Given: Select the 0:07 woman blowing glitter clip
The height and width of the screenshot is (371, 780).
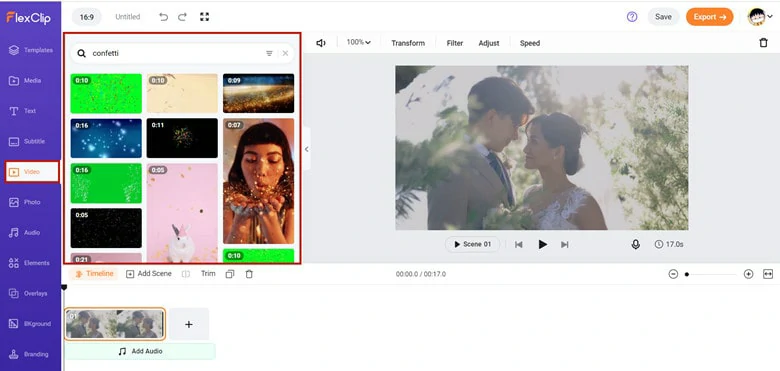Looking at the screenshot, I should click(x=258, y=181).
